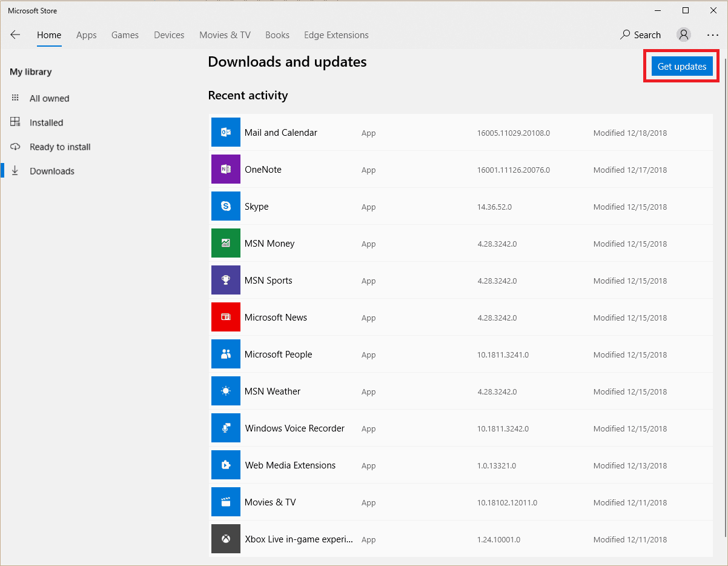728x566 pixels.
Task: Open the Windows Voice Recorder entry name
Action: (x=295, y=428)
